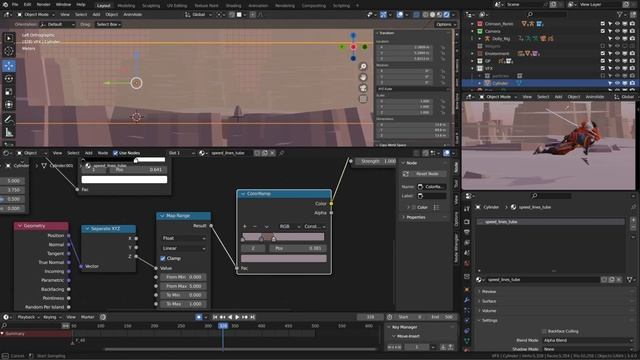Remove a color stop with ColorRamp minus
Viewport: 640px width, 360px height.
255,226
